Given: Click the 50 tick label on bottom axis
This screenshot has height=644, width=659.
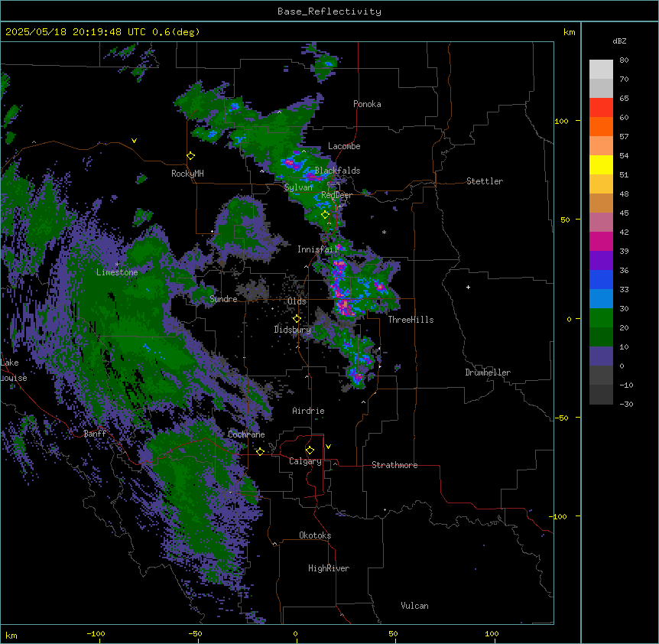Looking at the screenshot, I should (x=393, y=633).
